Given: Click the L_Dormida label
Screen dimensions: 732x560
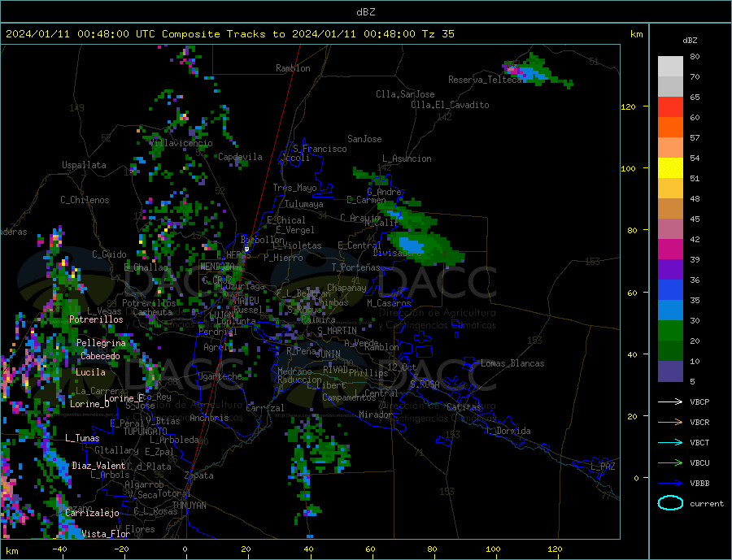Looking at the screenshot, I should pyautogui.click(x=508, y=431).
